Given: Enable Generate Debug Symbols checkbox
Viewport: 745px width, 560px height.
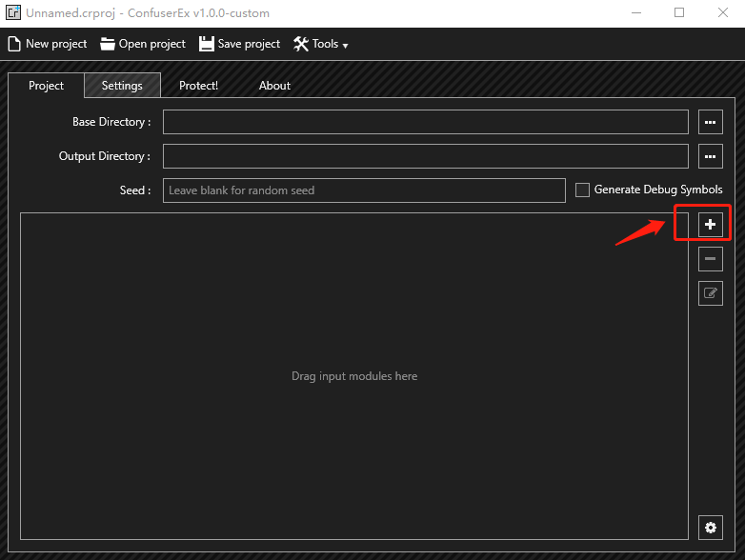Looking at the screenshot, I should [x=582, y=190].
